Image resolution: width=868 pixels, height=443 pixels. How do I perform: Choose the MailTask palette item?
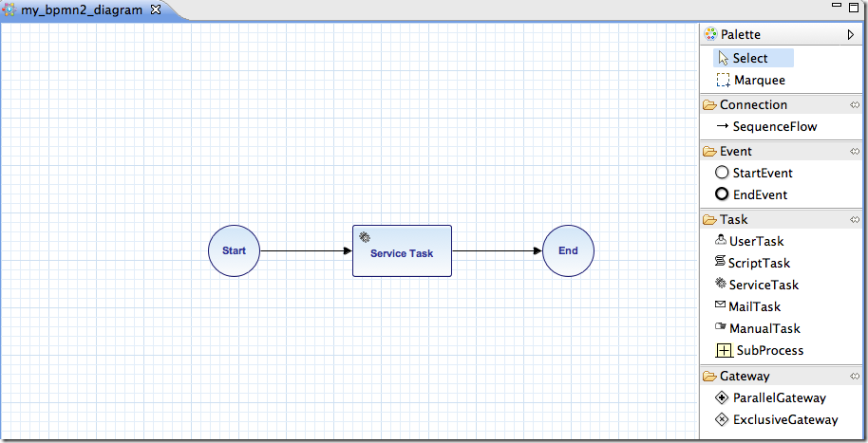(748, 306)
